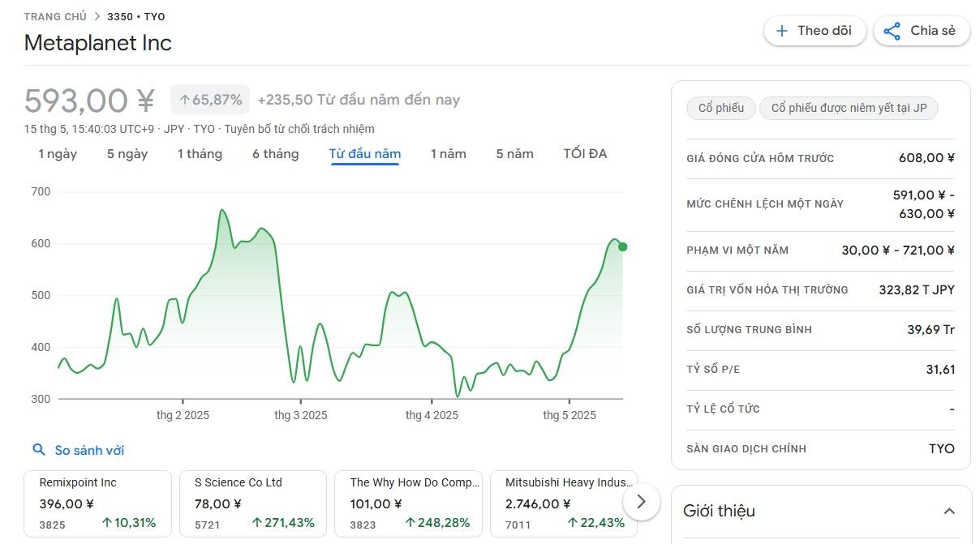Click the 22,43% gain on Mitsubishi card
The width and height of the screenshot is (980, 544).
tap(596, 523)
